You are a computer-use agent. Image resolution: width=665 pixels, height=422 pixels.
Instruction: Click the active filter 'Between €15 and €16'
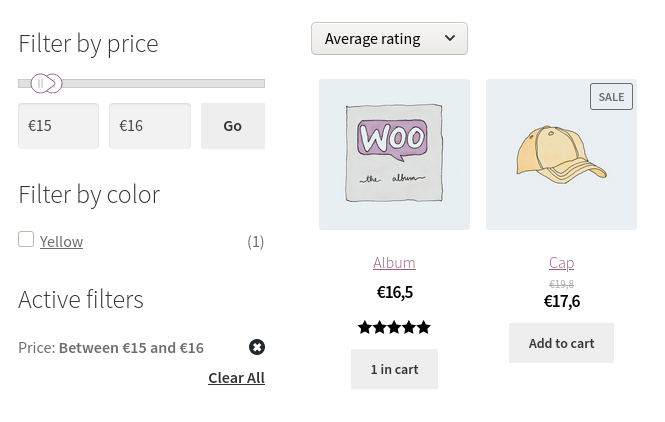[x=131, y=348]
